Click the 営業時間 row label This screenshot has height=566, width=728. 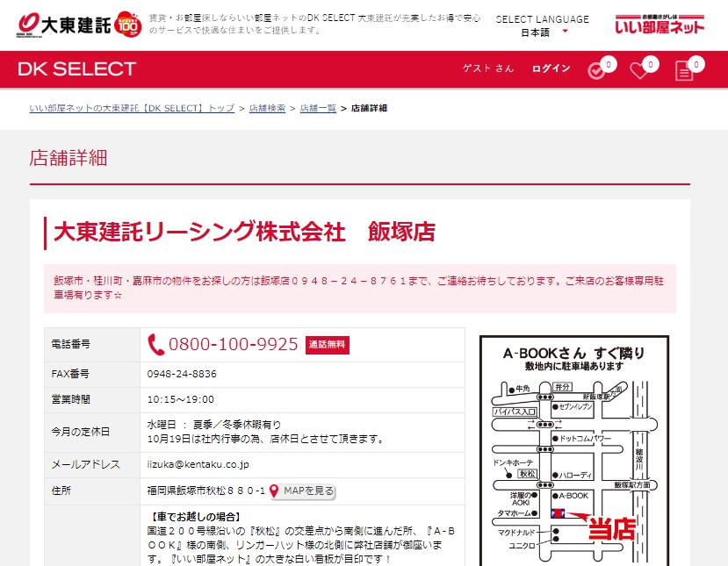click(x=71, y=399)
